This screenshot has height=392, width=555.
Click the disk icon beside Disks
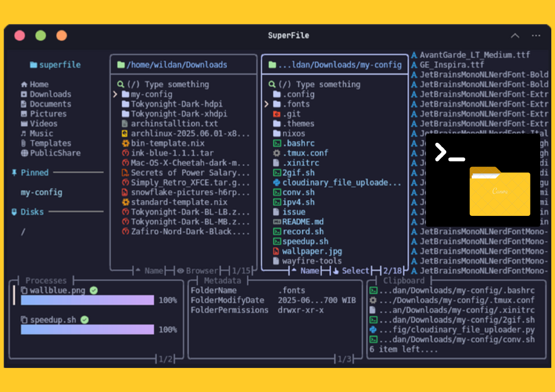14,212
